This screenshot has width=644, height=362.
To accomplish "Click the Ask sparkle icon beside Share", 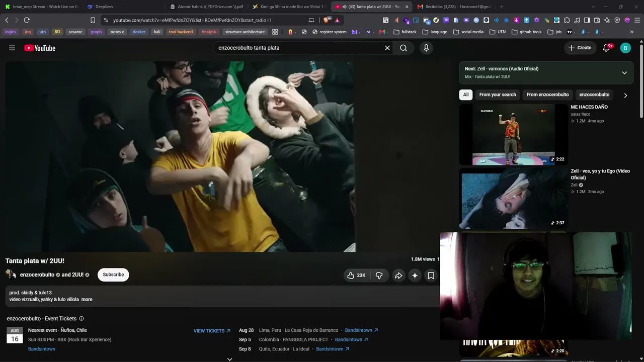I will click(415, 275).
